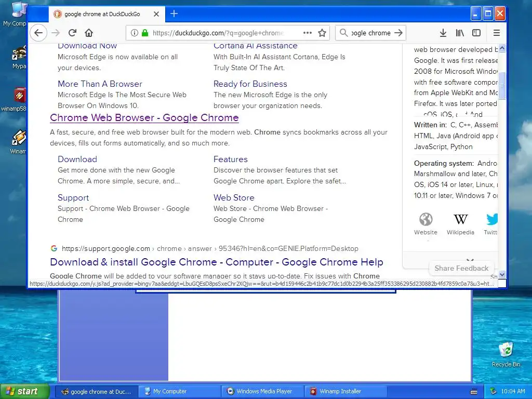Open Cortana AI Assistance ad link
The height and width of the screenshot is (399, 532).
point(256,46)
